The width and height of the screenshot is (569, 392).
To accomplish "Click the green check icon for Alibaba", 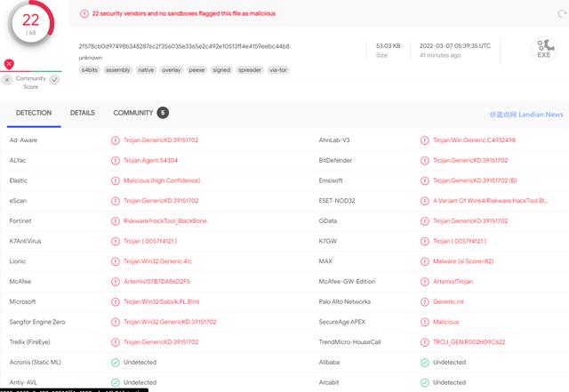I will [x=424, y=363].
